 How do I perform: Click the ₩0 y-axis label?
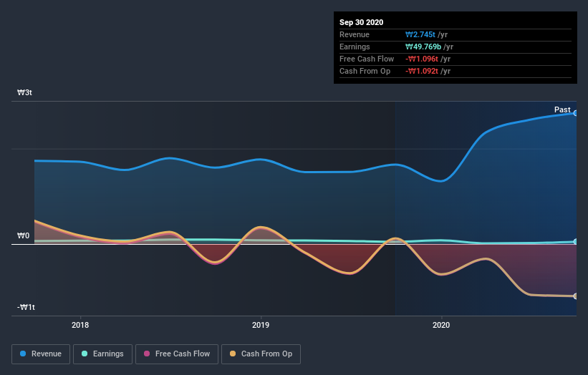[23, 235]
